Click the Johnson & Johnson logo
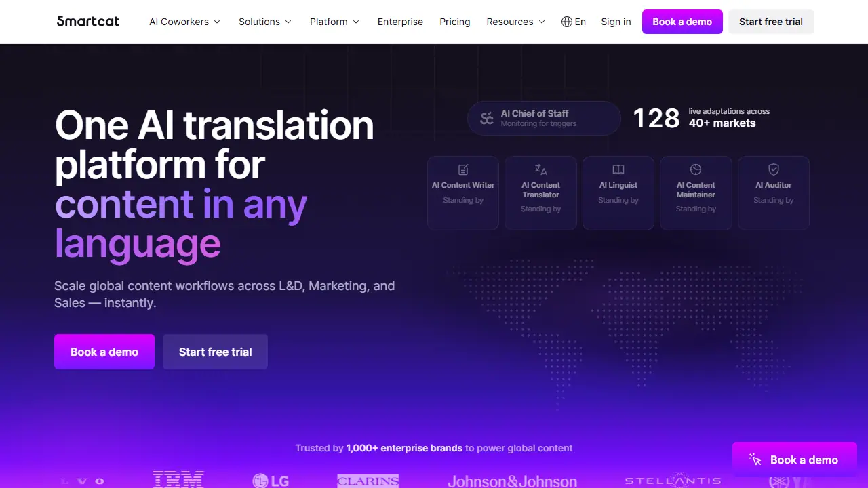Image resolution: width=868 pixels, height=488 pixels. 513,481
